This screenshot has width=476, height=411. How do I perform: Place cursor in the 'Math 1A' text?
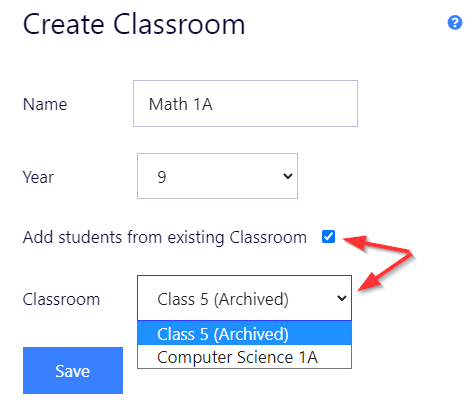coord(181,104)
